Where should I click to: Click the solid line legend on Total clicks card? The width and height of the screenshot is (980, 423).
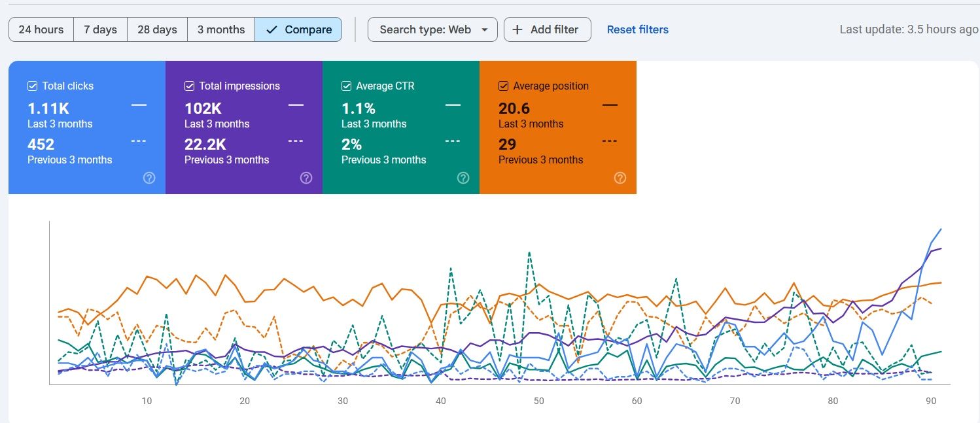coord(139,105)
